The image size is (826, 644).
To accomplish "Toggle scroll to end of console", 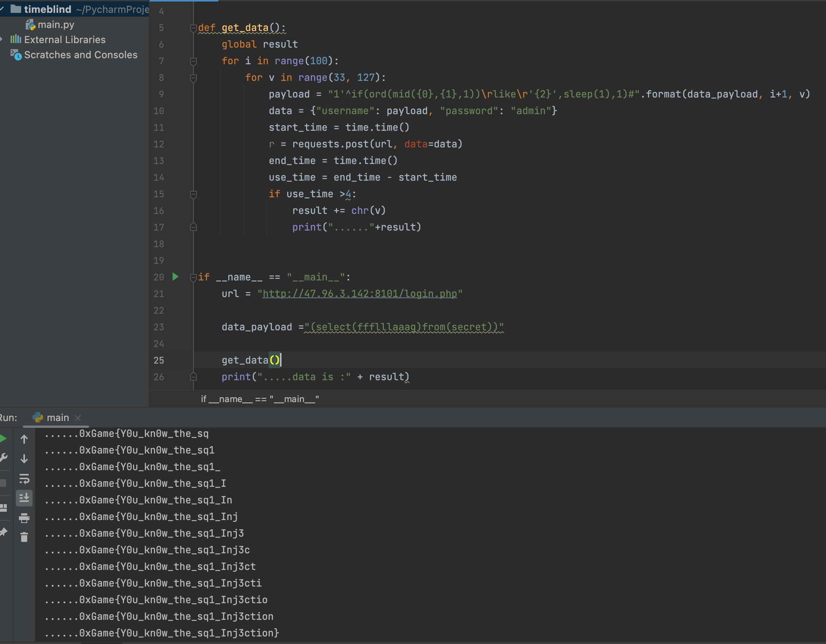I will point(24,498).
